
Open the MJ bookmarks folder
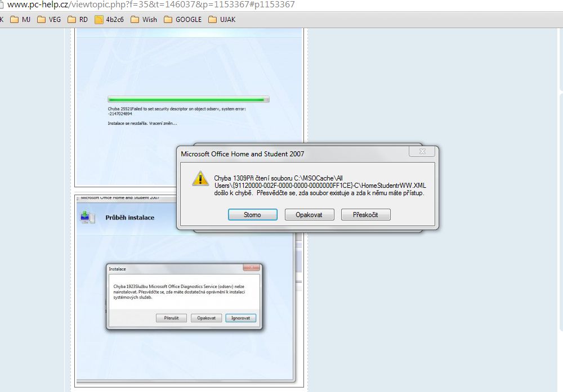(x=20, y=19)
